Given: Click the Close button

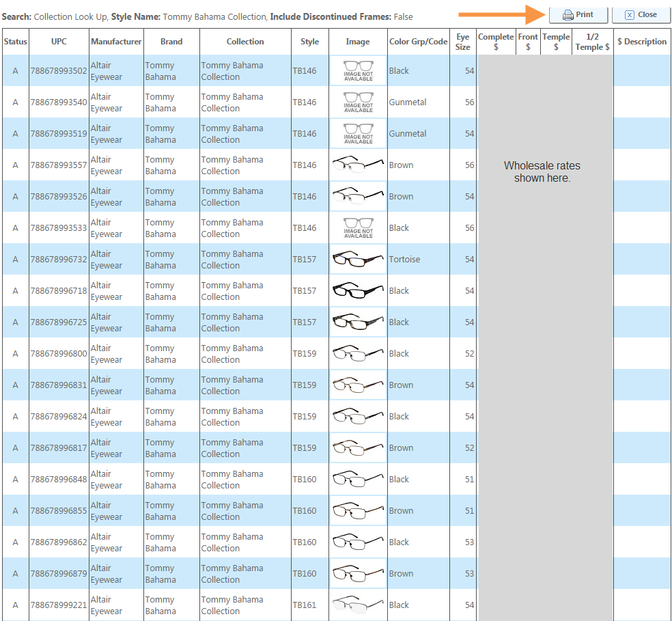Looking at the screenshot, I should [641, 15].
